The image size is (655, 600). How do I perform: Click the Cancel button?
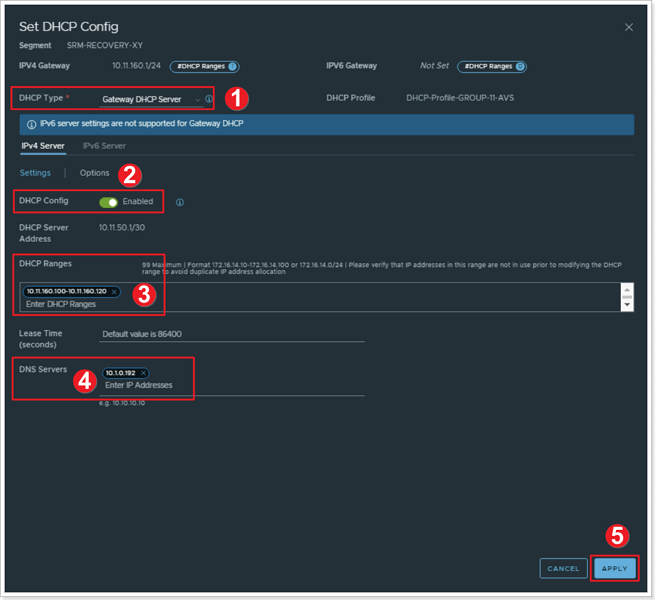[563, 569]
